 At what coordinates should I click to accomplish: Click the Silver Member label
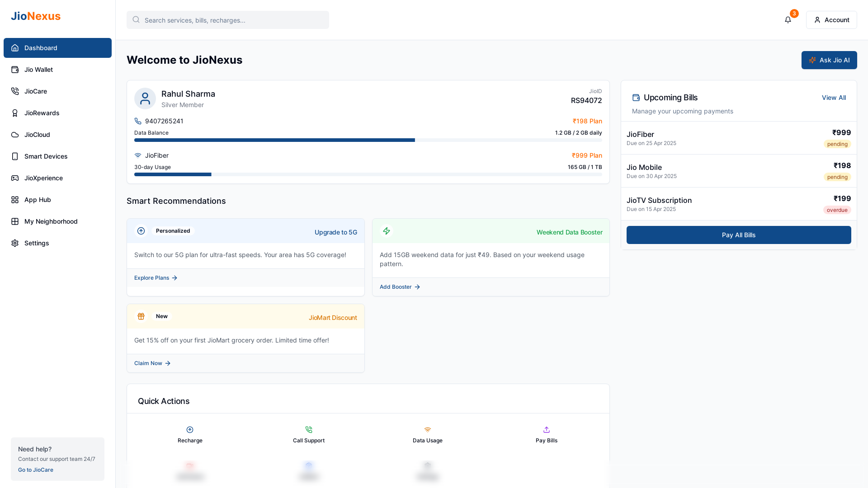(183, 105)
